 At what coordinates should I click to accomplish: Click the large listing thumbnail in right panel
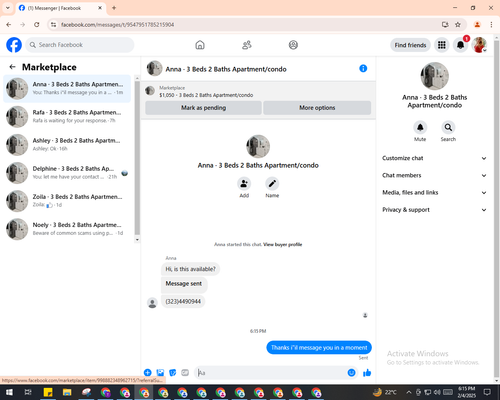434,76
